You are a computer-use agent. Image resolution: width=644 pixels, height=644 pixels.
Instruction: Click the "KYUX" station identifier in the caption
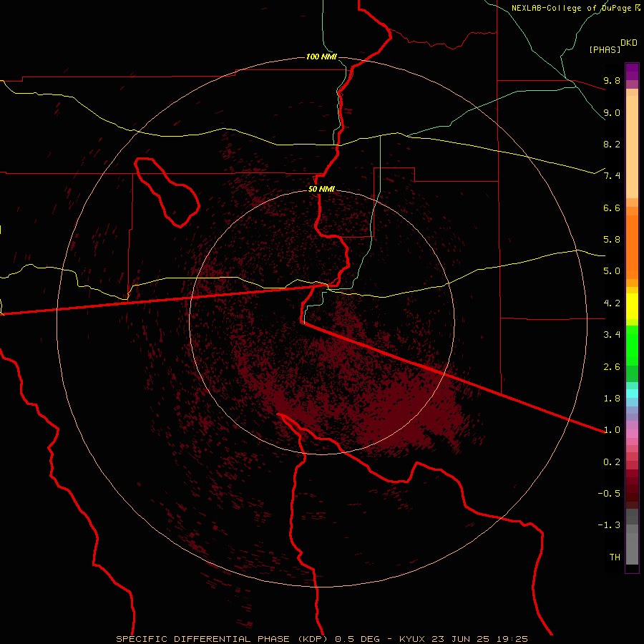point(413,639)
